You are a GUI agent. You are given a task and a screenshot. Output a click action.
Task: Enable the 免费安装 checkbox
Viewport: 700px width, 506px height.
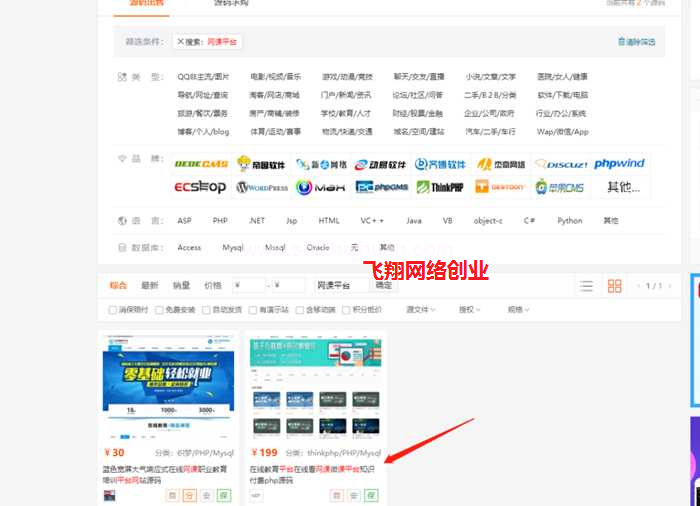pos(159,309)
